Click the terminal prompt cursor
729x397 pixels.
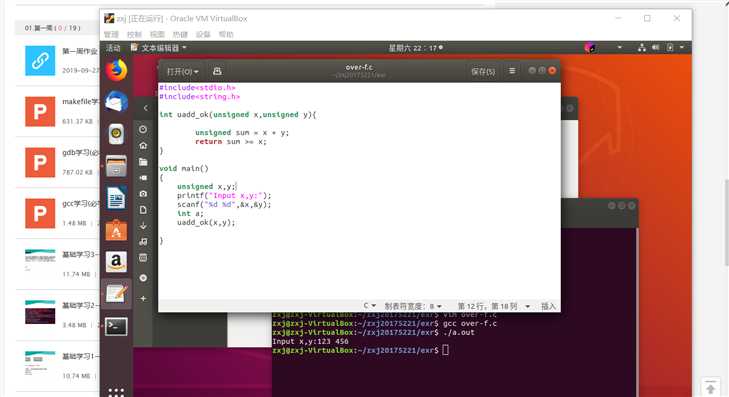click(445, 350)
